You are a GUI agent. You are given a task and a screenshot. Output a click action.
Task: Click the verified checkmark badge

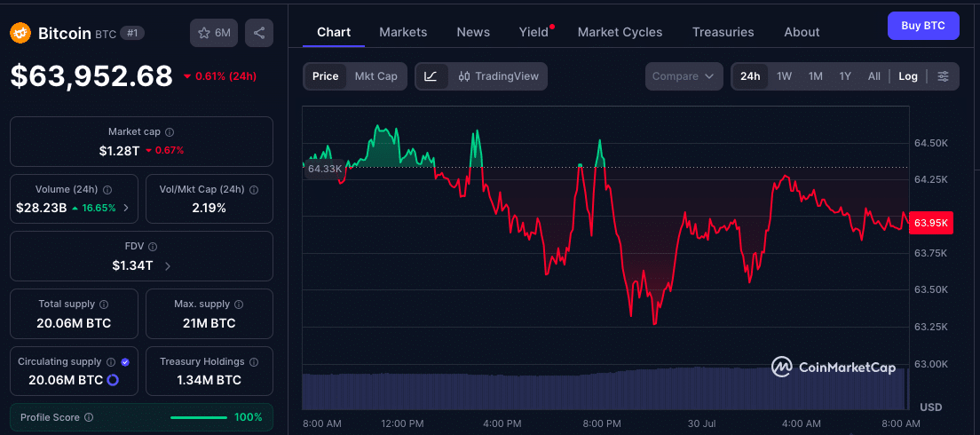click(125, 362)
